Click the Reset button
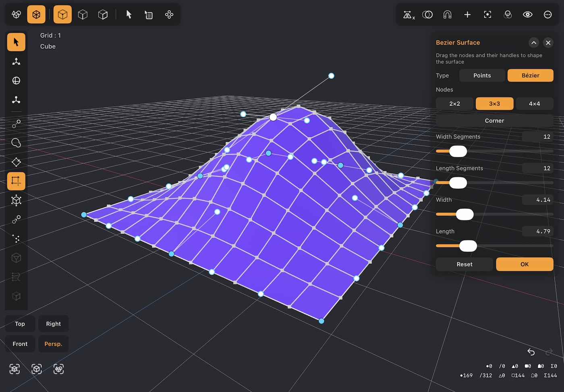 point(464,264)
